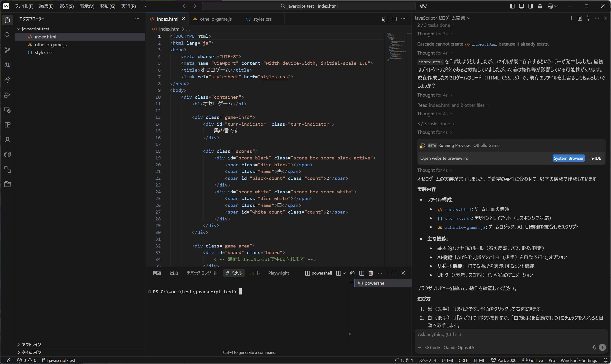Switch to the othello-game.js editor tab
The height and width of the screenshot is (364, 611).
(215, 19)
